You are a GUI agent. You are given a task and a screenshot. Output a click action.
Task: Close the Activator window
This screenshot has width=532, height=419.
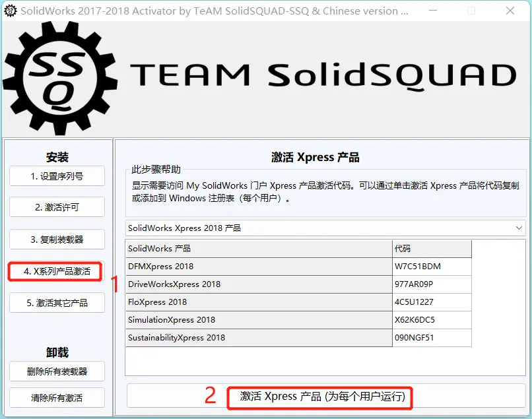510,11
